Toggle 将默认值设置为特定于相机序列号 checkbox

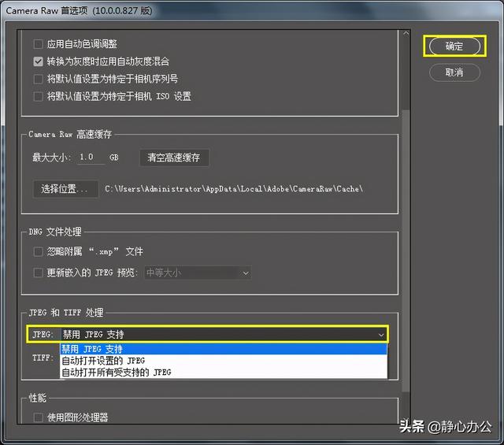coord(39,79)
